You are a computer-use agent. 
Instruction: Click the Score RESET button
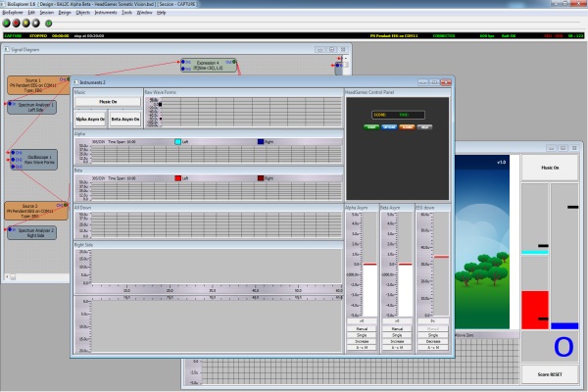tap(550, 374)
